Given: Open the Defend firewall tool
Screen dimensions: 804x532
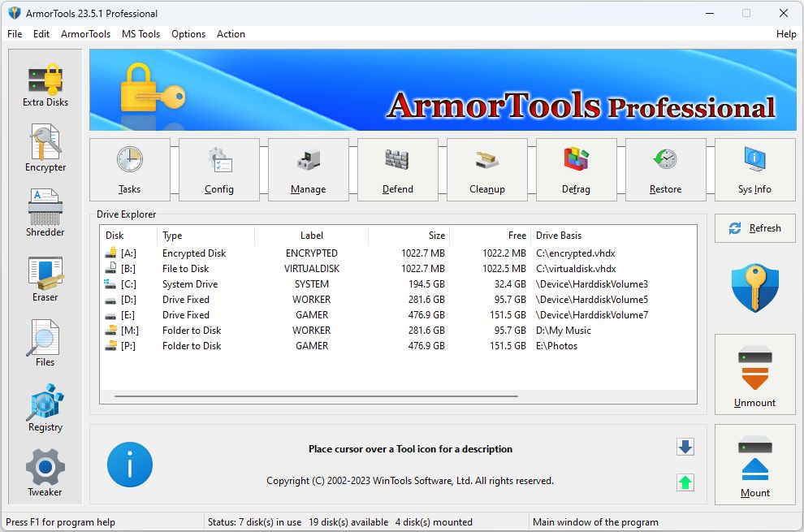Looking at the screenshot, I should (397, 170).
